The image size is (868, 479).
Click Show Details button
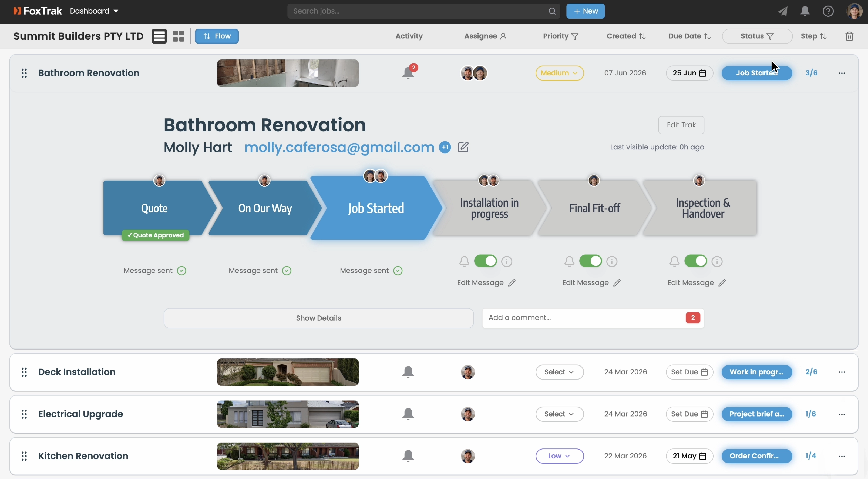tap(318, 318)
